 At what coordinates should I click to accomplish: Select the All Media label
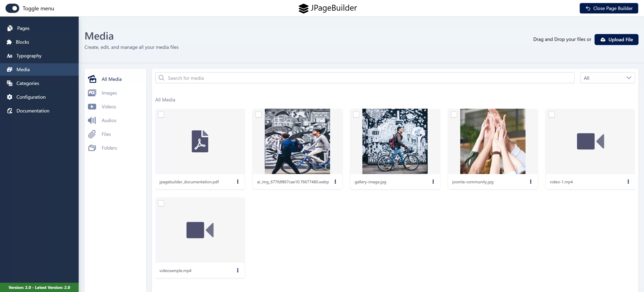[111, 79]
